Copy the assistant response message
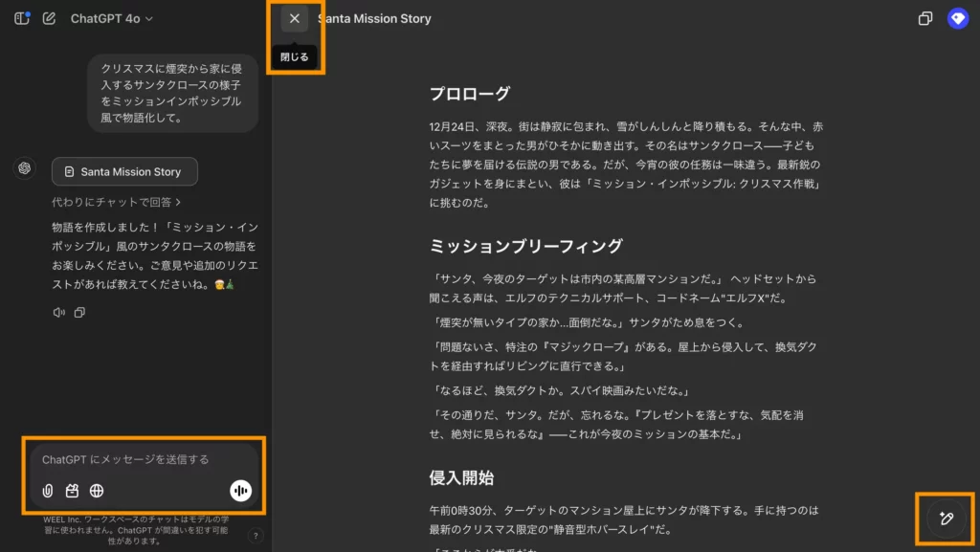Viewport: 980px width, 552px height. 79,312
